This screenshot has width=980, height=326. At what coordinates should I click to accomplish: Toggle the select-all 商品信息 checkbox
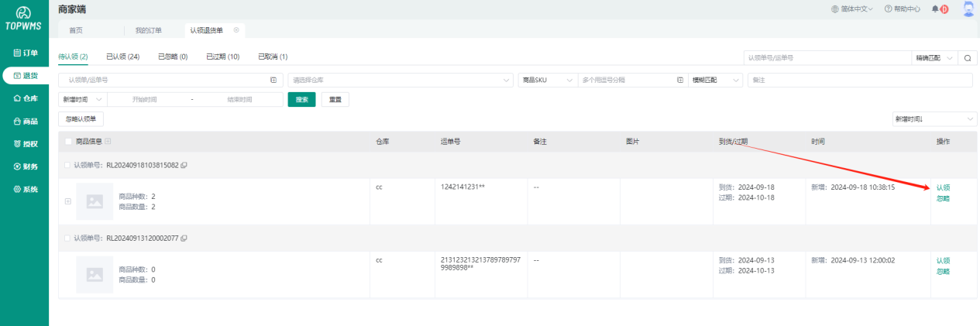click(x=68, y=142)
